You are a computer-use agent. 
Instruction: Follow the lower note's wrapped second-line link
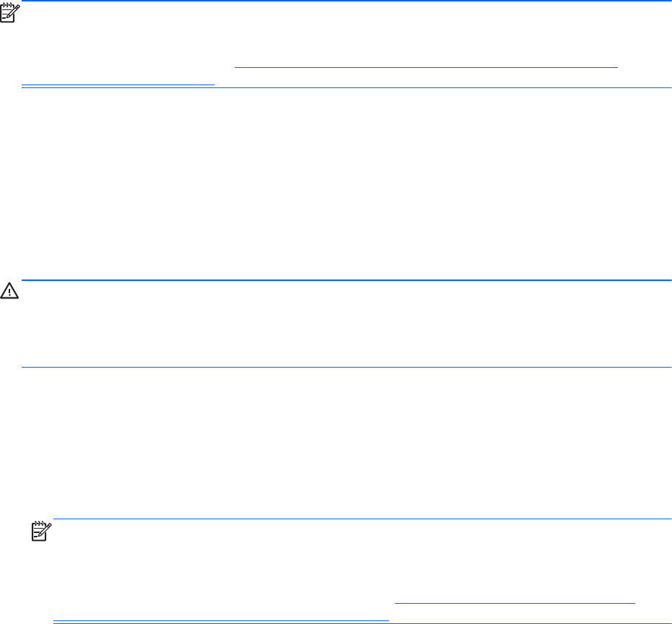click(221, 618)
